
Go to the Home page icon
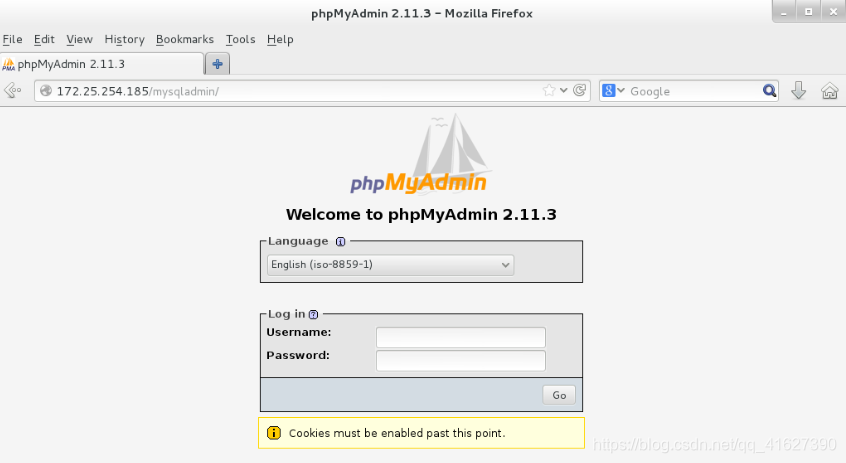pyautogui.click(x=829, y=91)
